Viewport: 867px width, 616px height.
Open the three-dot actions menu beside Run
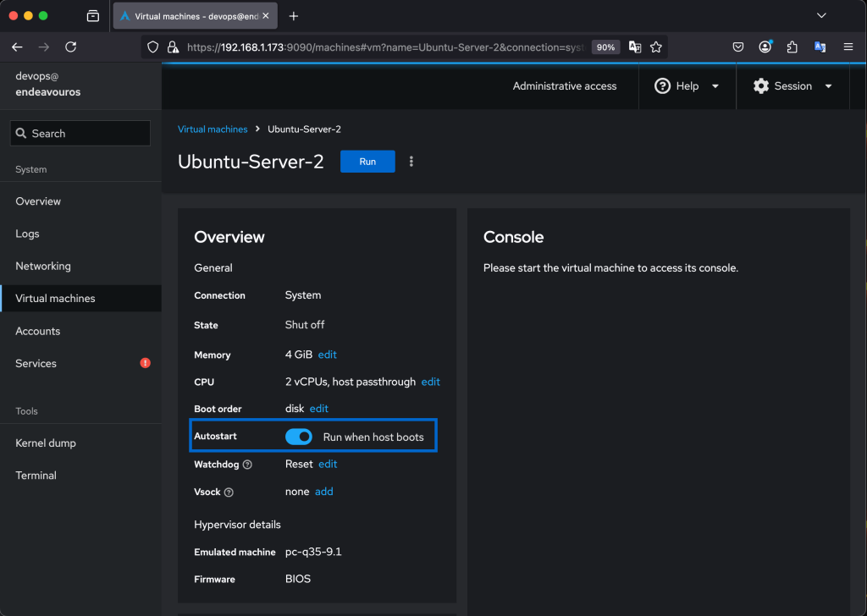coord(411,162)
